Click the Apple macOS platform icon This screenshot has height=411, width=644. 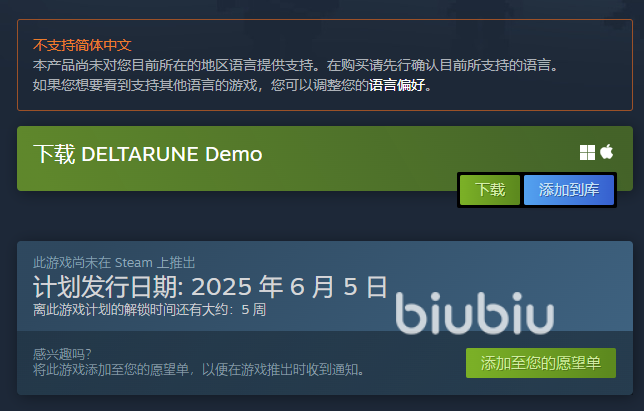click(x=606, y=152)
